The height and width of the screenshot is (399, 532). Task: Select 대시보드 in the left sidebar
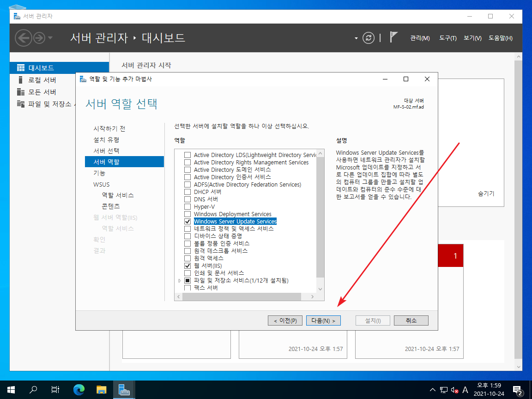pos(60,68)
